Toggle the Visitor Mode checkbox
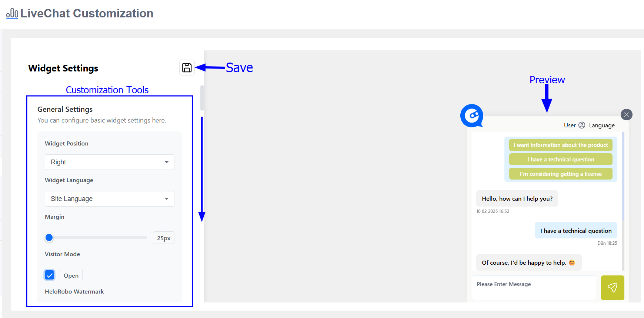 (50, 275)
